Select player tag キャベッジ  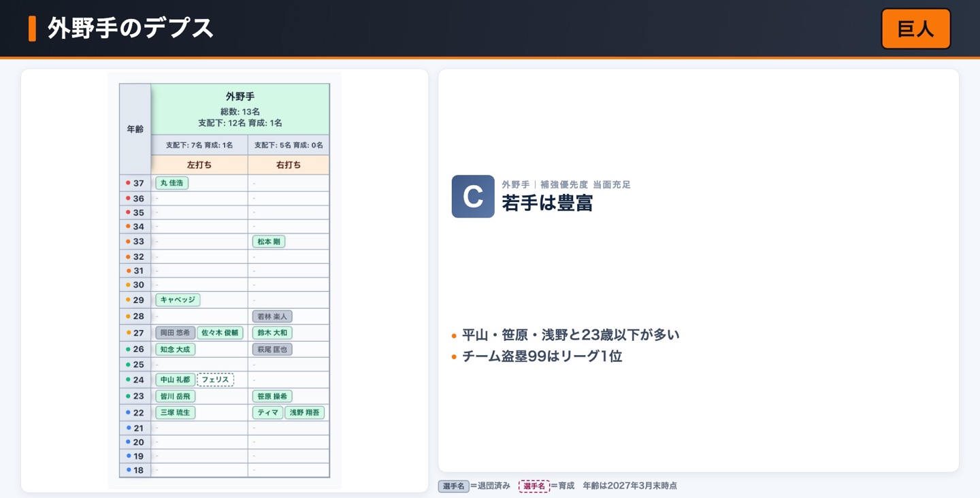[x=178, y=300]
